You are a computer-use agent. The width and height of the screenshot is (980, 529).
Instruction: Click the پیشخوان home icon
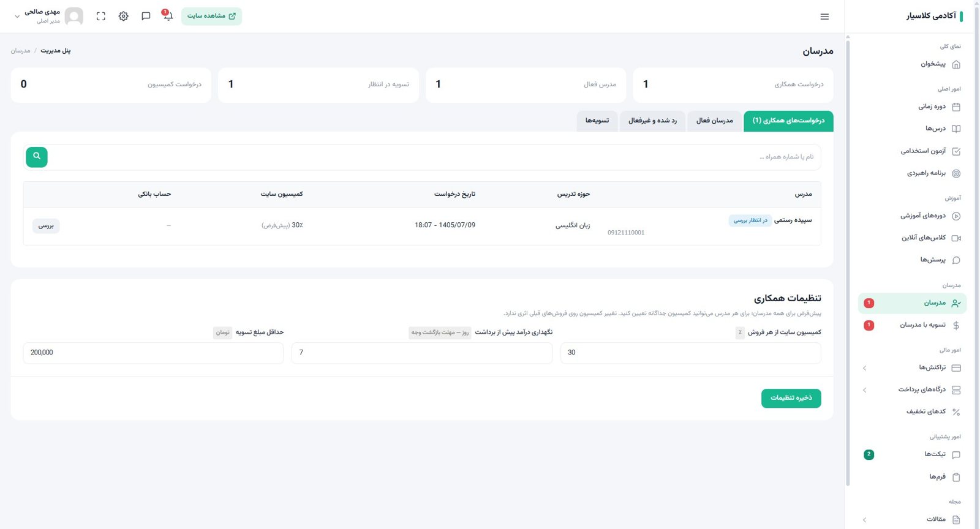tap(956, 64)
